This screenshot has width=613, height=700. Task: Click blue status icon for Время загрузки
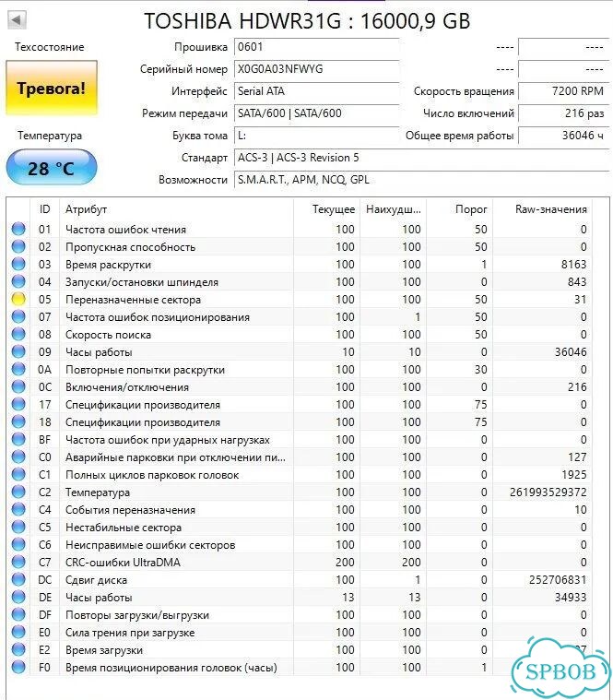(x=18, y=649)
